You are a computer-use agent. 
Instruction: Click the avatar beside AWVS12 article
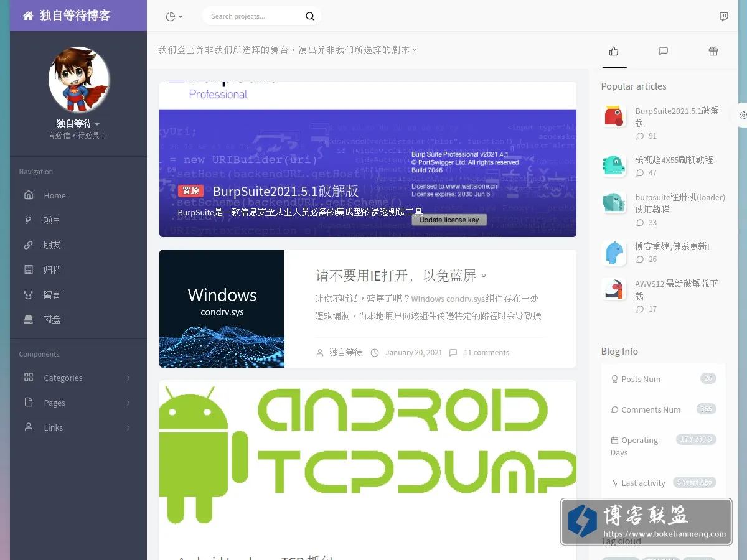click(614, 289)
